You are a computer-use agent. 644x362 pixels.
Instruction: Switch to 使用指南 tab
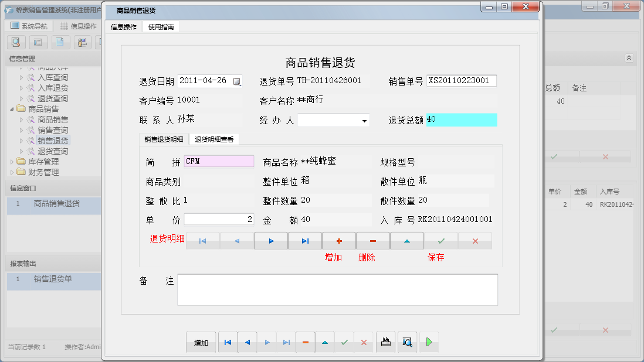tap(161, 27)
